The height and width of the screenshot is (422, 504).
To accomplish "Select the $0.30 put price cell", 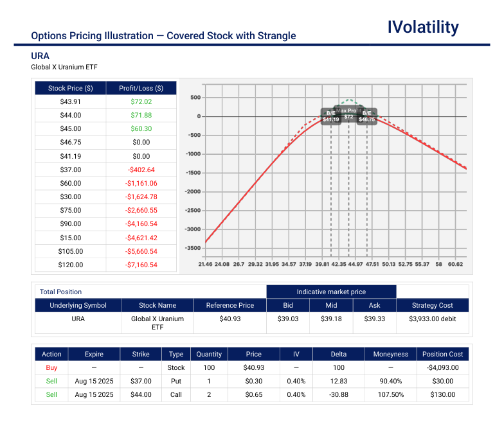I will click(x=253, y=382).
